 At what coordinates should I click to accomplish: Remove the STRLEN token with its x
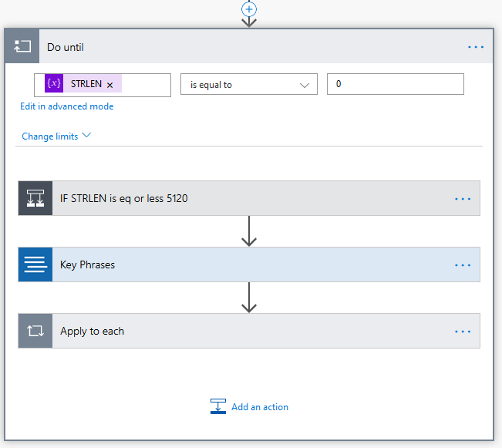pos(109,85)
